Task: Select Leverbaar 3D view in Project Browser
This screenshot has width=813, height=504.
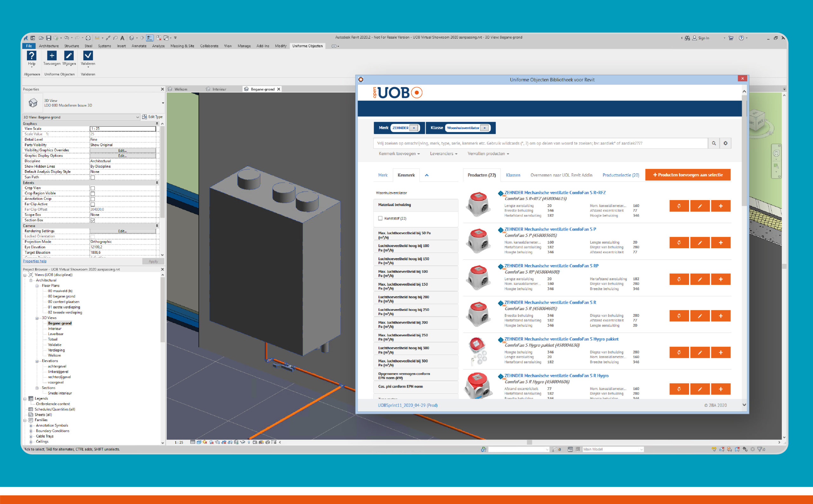Action: [x=55, y=334]
